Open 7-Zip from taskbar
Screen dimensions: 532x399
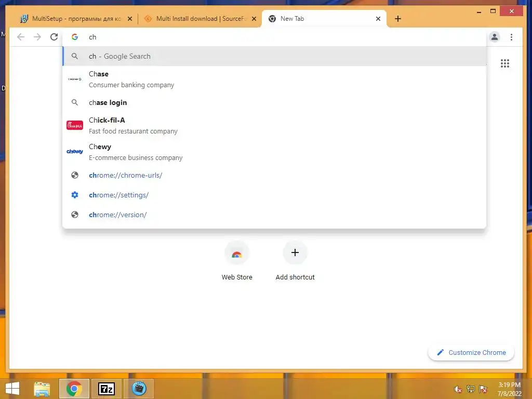click(106, 389)
